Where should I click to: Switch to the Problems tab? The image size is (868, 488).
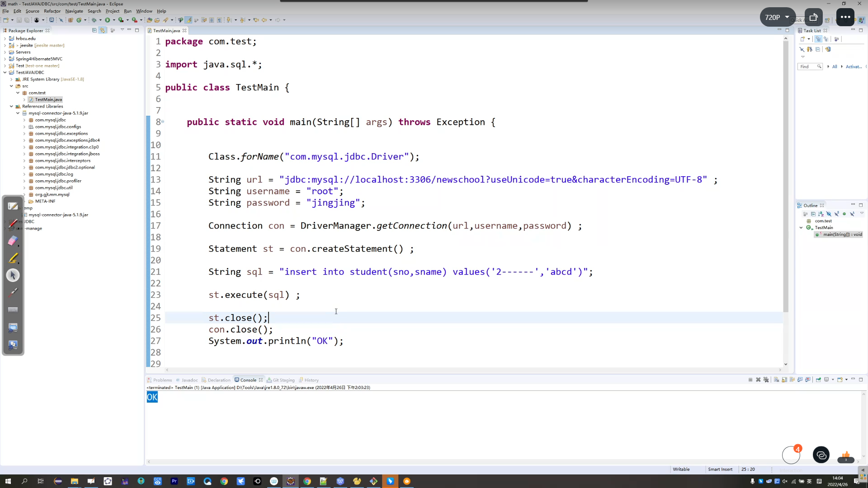159,380
